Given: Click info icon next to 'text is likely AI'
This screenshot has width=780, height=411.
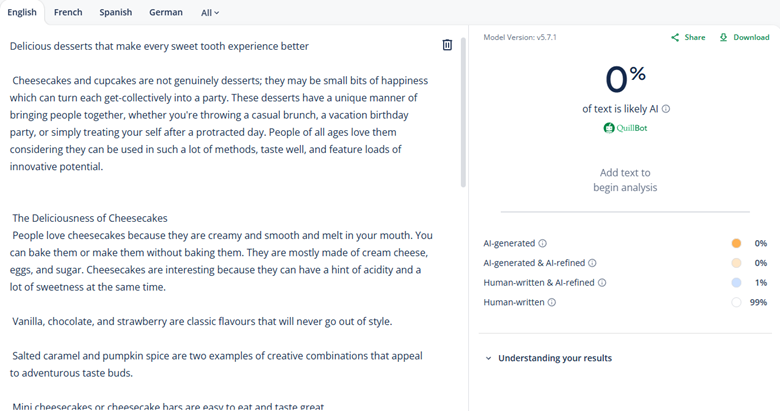Looking at the screenshot, I should pos(666,109).
